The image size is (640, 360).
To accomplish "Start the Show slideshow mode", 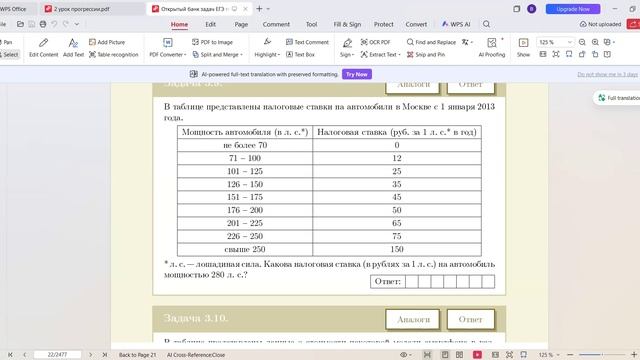I will [523, 47].
